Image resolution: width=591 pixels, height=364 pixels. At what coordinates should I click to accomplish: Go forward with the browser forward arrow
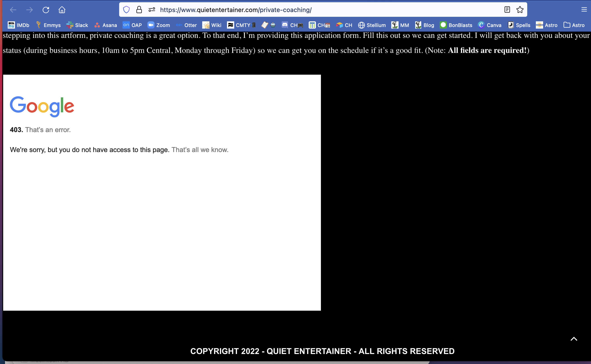pyautogui.click(x=29, y=10)
